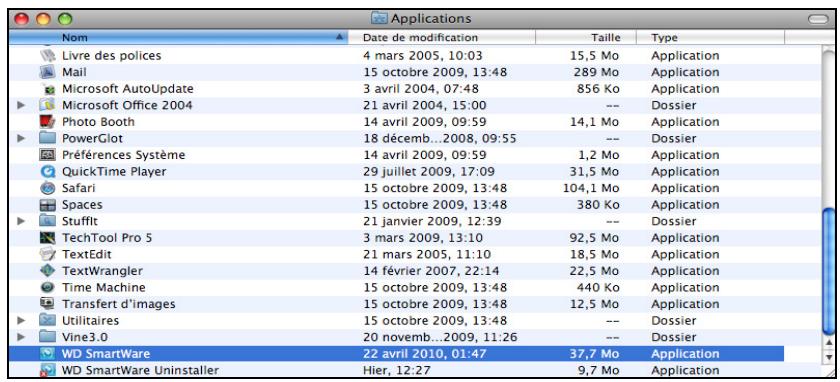The height and width of the screenshot is (382, 840).
Task: Select the 'TechTool Pro 5' name
Action: [x=107, y=237]
